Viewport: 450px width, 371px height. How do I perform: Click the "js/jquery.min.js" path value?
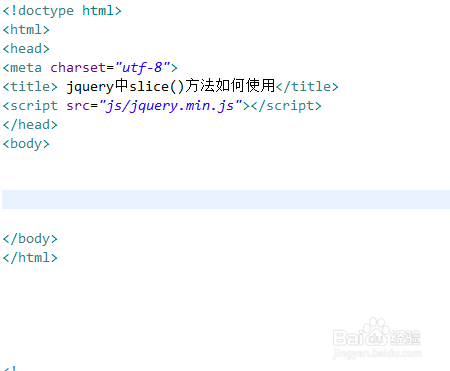pos(170,106)
